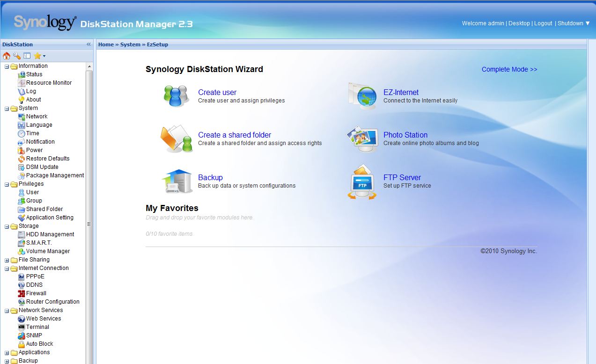Click the Backup wizard link
Image resolution: width=596 pixels, height=364 pixels.
210,177
